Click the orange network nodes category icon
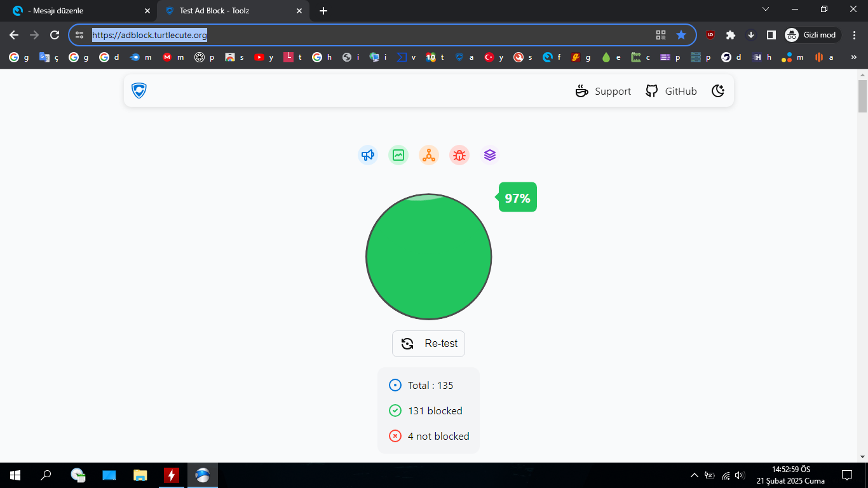The width and height of the screenshot is (868, 488). [429, 155]
